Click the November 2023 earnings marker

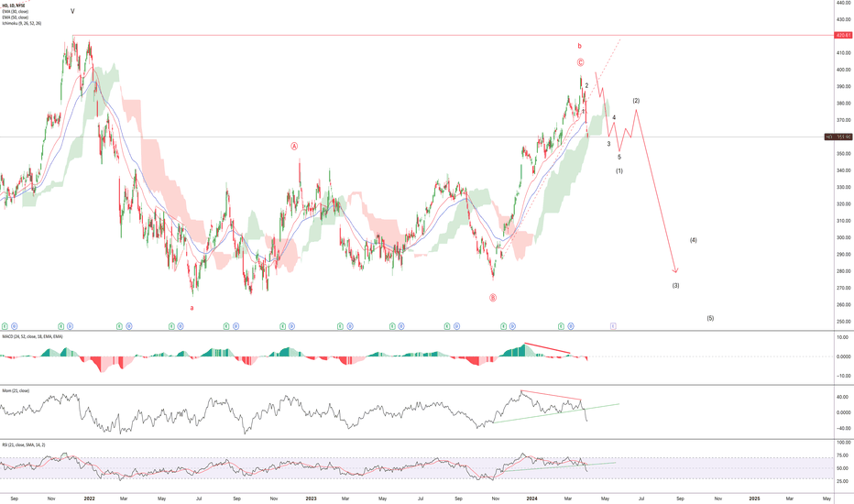coord(503,326)
